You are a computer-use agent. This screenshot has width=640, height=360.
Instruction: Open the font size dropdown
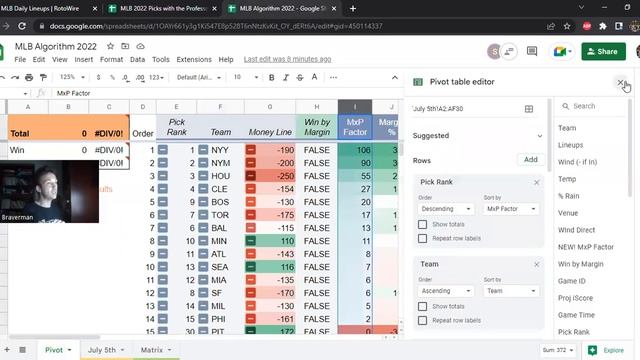(x=246, y=77)
